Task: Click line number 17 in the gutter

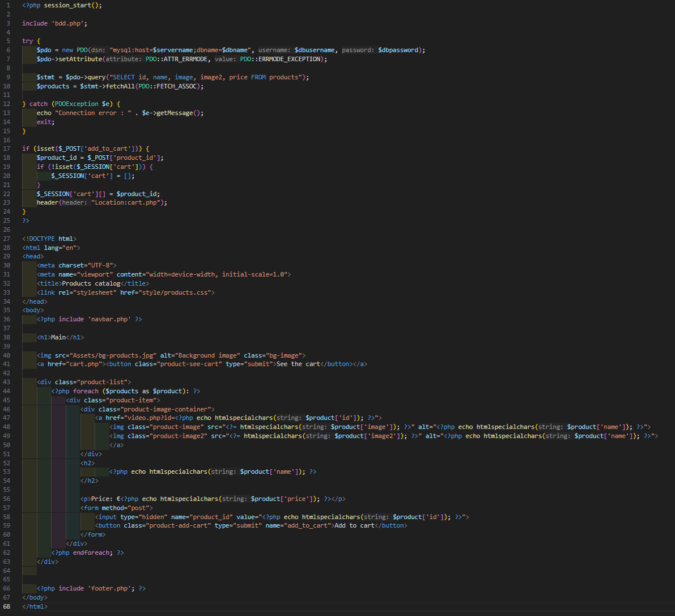Action: [x=7, y=148]
